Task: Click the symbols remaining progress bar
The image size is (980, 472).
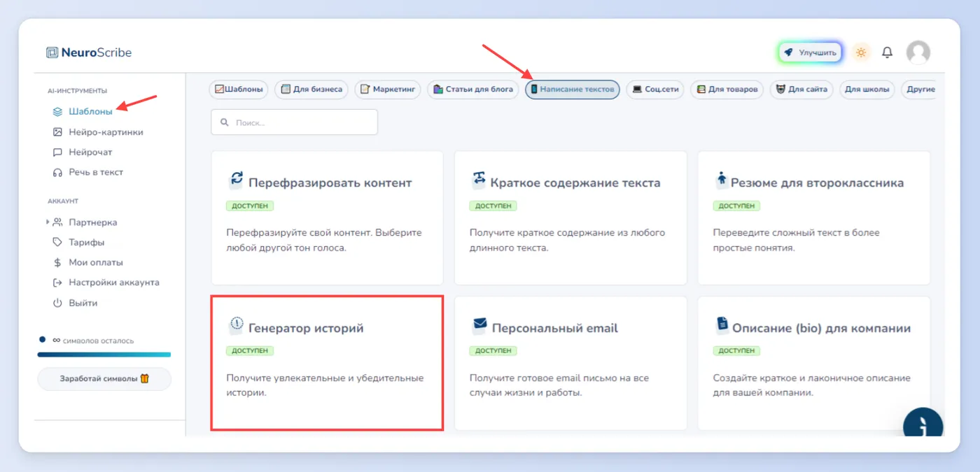Action: tap(104, 355)
